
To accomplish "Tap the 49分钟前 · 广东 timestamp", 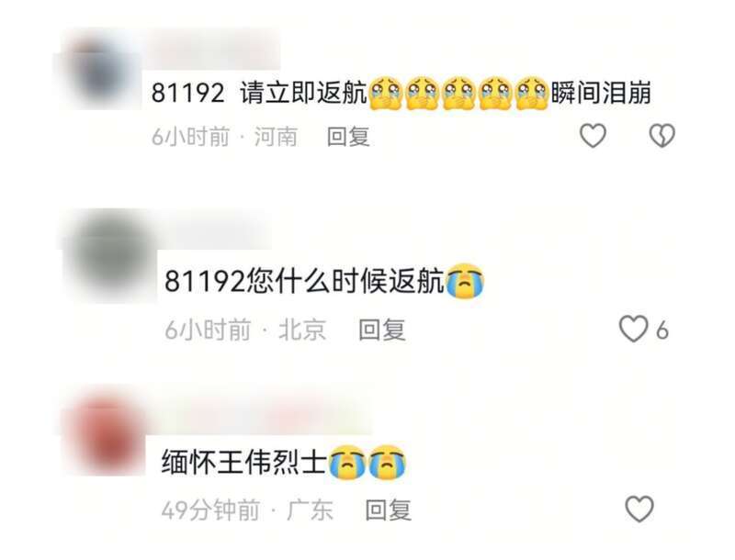I will click(247, 510).
